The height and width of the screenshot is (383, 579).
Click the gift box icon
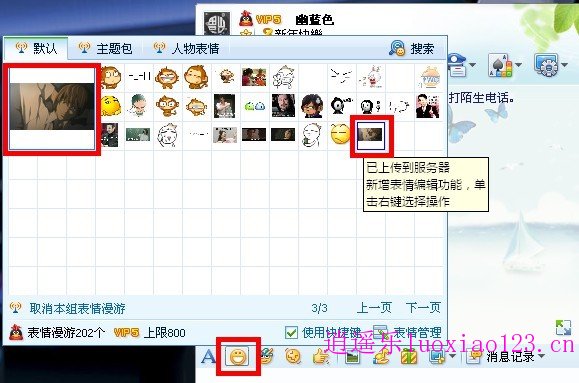(x=409, y=357)
